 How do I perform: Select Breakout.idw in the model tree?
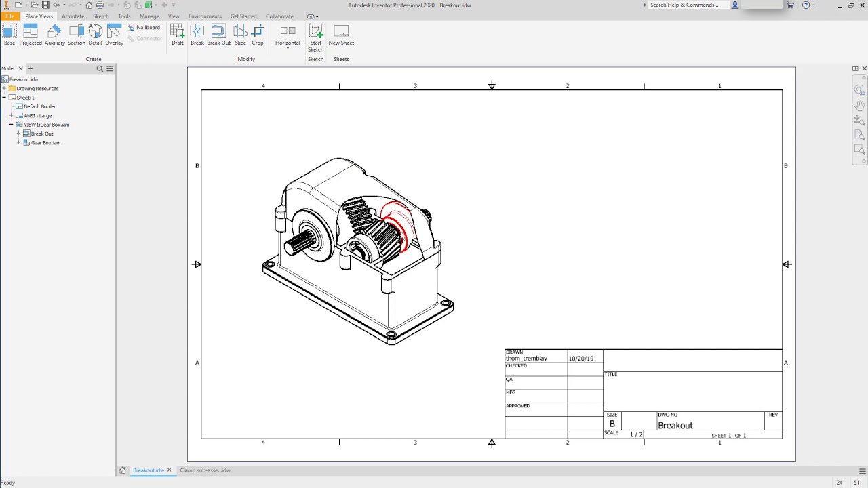tap(24, 79)
